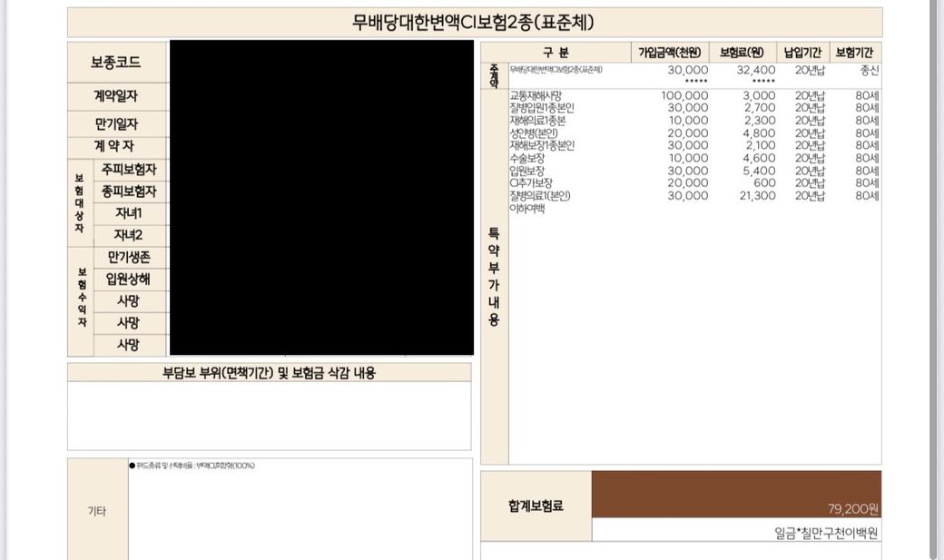Select the 종피보험자 row label
The image size is (944, 560).
(x=128, y=192)
